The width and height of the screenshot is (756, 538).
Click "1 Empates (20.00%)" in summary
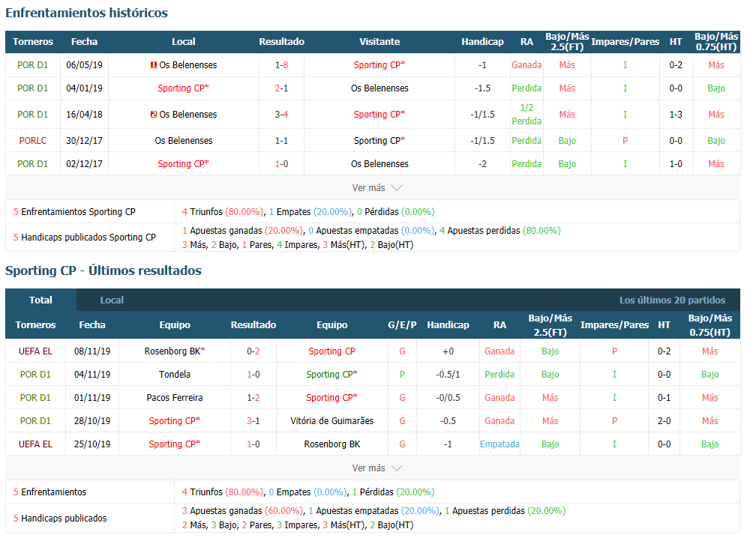[x=310, y=212]
